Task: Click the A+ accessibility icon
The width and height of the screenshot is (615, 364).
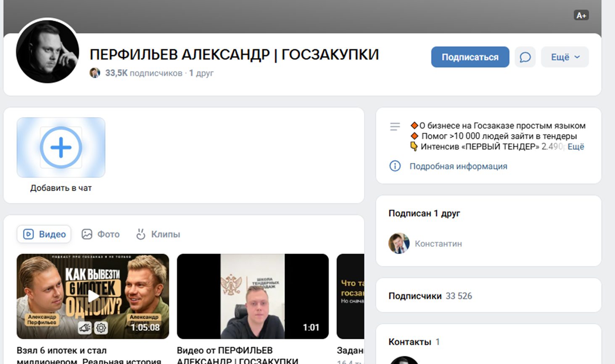Action: [x=581, y=16]
